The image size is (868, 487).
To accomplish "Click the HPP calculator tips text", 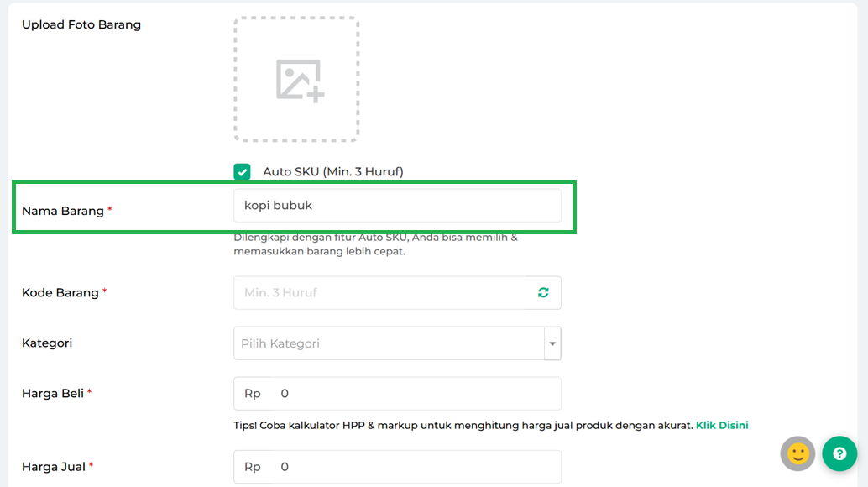I will click(463, 426).
